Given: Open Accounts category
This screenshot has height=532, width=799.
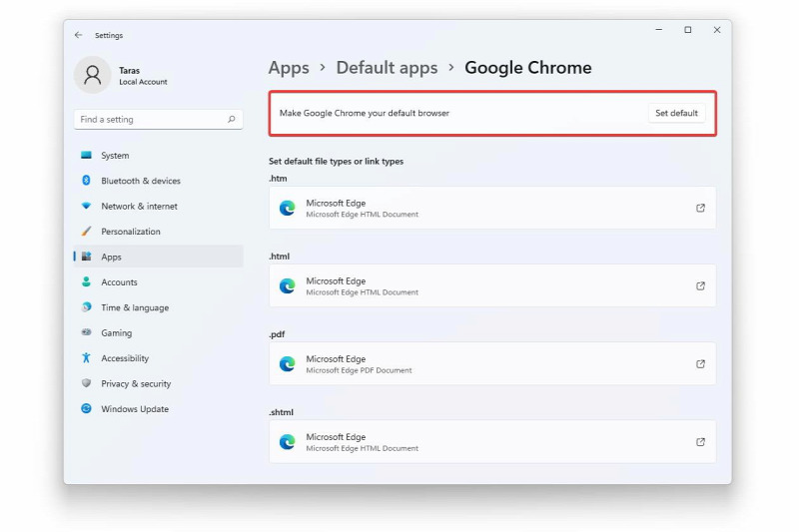Looking at the screenshot, I should click(x=159, y=282).
